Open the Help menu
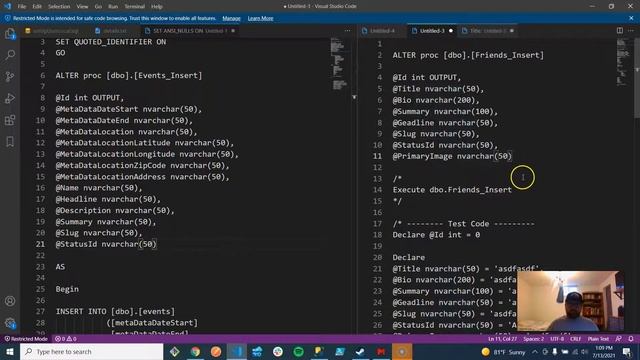Image resolution: width=640 pixels, height=360 pixels. [x=157, y=7]
